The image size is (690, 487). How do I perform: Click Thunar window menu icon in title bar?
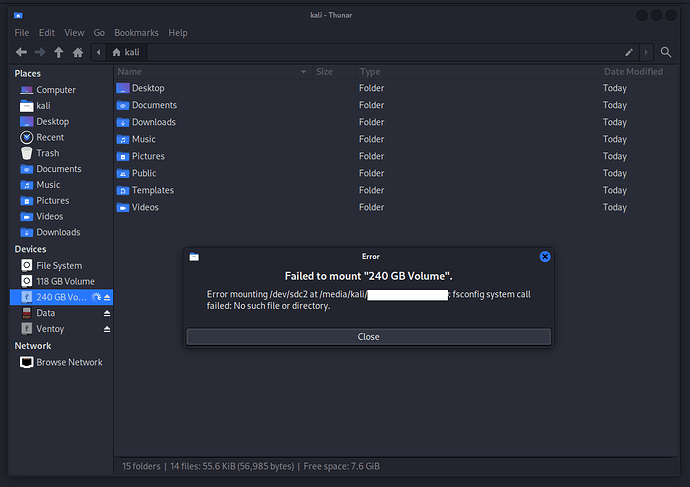click(18, 15)
